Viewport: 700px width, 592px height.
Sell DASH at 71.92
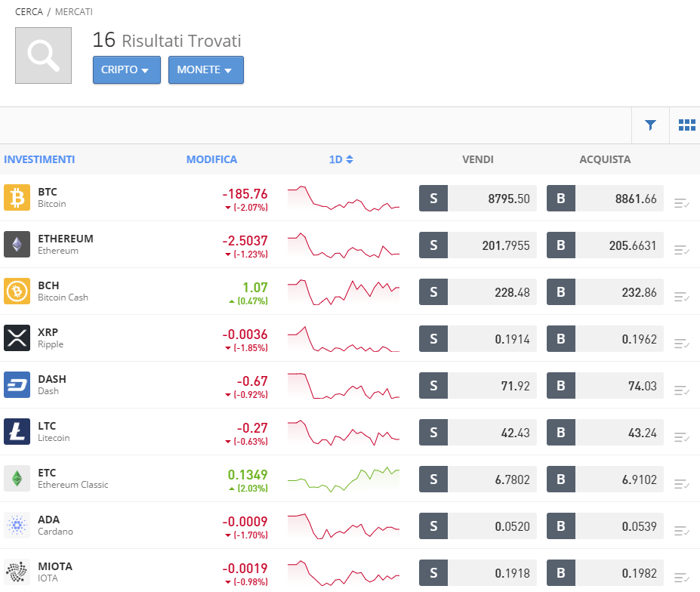tap(478, 386)
